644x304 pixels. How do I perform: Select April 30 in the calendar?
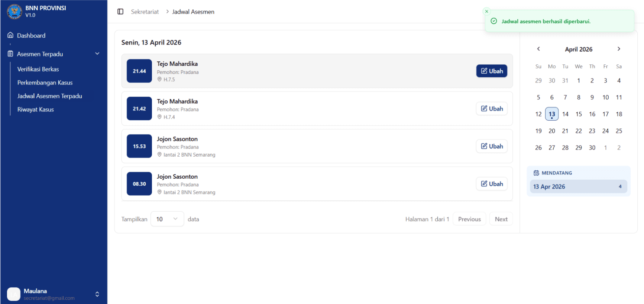592,147
